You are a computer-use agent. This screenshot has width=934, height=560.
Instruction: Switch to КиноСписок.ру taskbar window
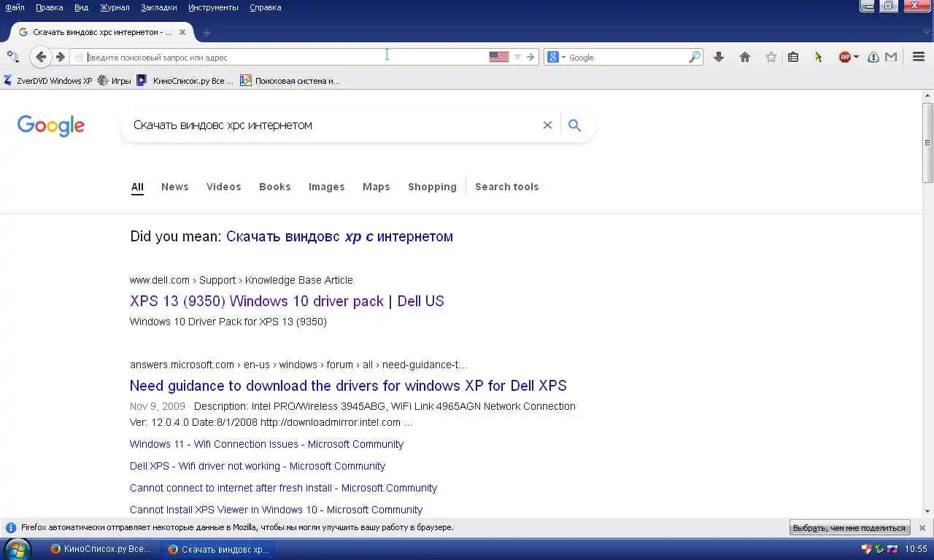pyautogui.click(x=101, y=549)
